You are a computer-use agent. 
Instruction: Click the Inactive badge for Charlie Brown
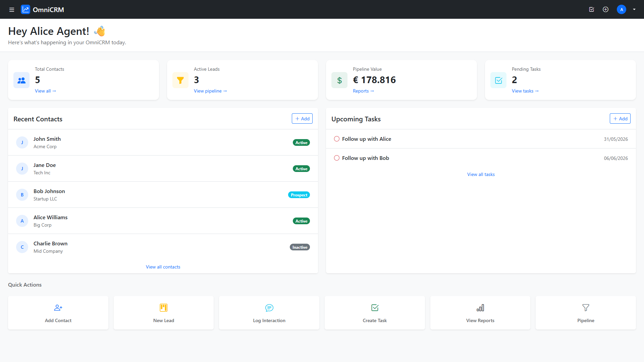coord(300,247)
